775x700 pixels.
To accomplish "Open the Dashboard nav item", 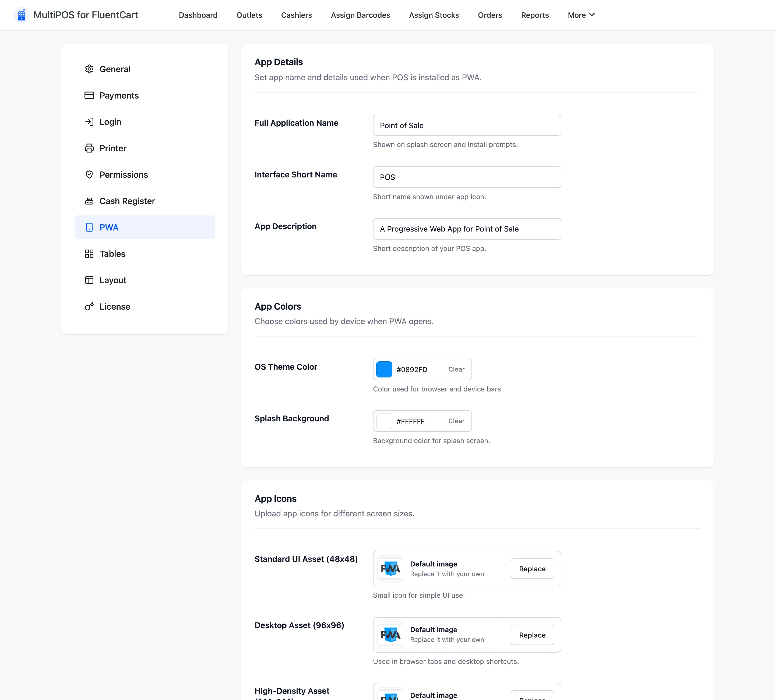I will pyautogui.click(x=198, y=15).
